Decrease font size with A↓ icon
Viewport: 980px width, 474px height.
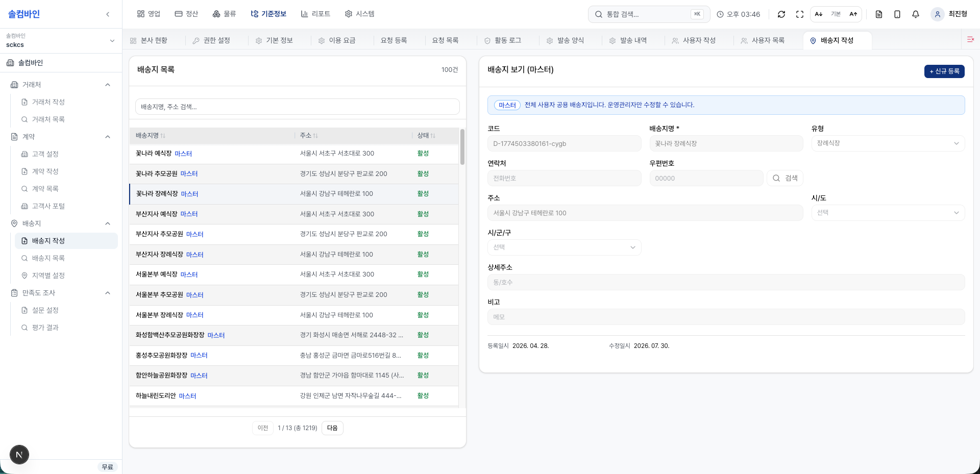pyautogui.click(x=819, y=14)
